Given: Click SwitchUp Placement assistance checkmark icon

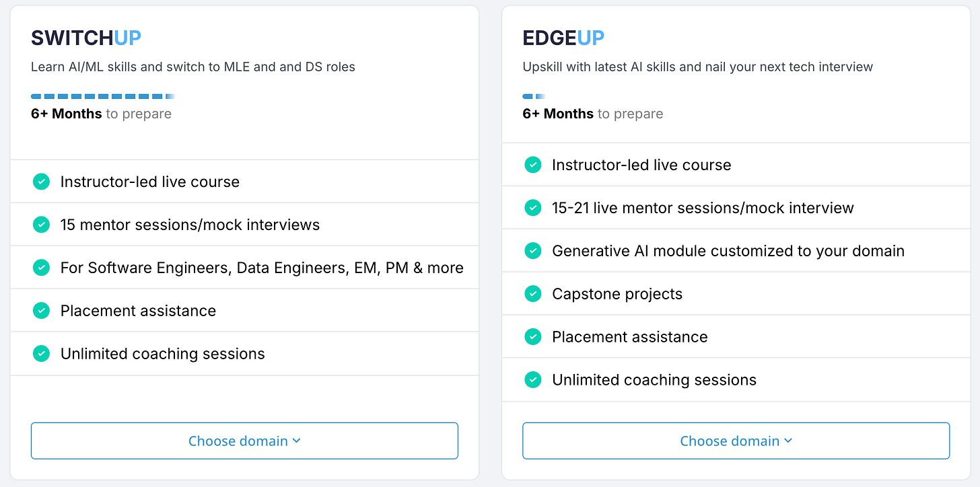Looking at the screenshot, I should [x=41, y=311].
